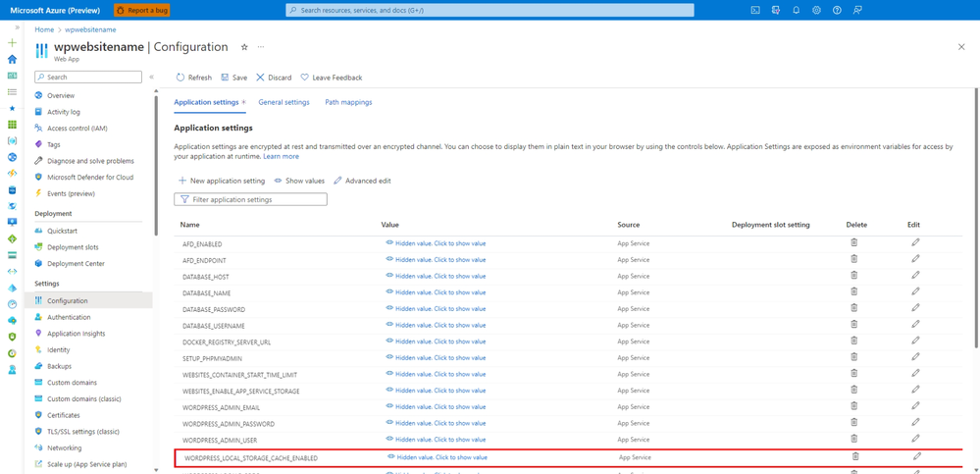Go to Azure Home icon in left rail
This screenshot has width=980, height=474.
pyautogui.click(x=12, y=60)
